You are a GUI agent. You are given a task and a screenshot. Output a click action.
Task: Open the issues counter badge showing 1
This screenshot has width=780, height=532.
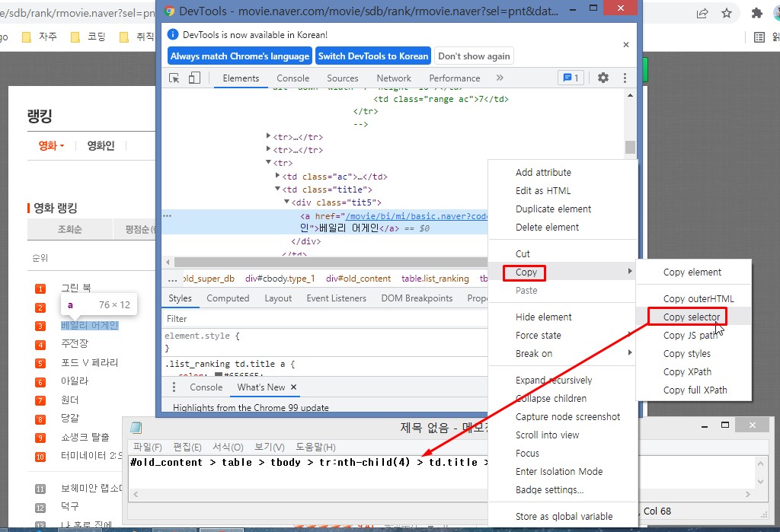click(x=571, y=78)
